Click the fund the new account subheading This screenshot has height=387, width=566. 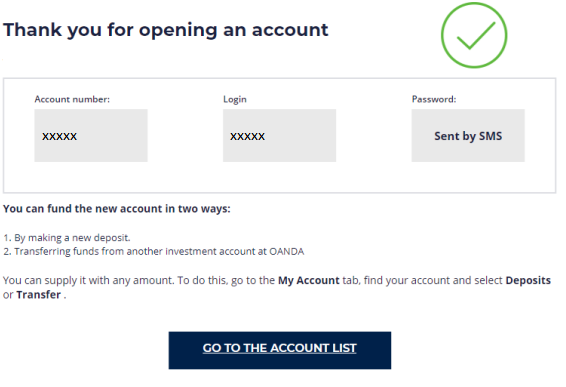pyautogui.click(x=117, y=209)
